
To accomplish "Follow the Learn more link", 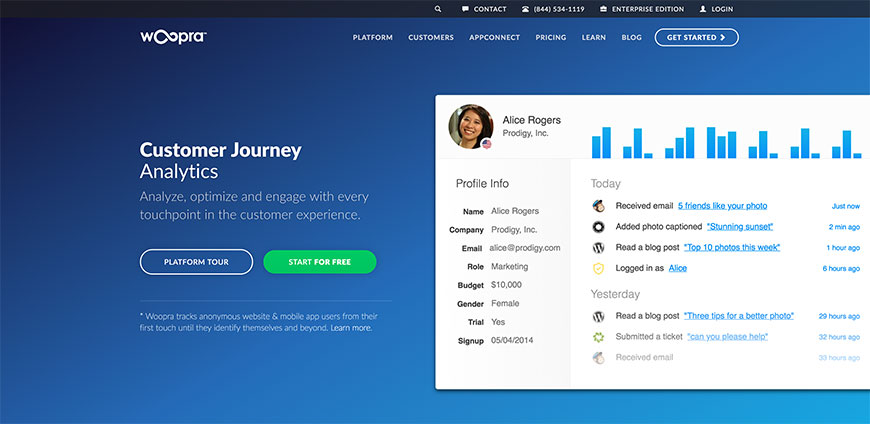I will click(x=351, y=328).
